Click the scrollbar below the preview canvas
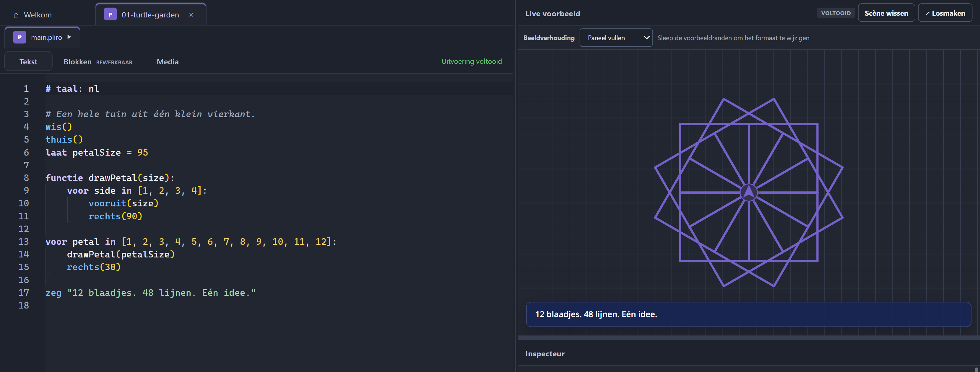 [x=748, y=338]
